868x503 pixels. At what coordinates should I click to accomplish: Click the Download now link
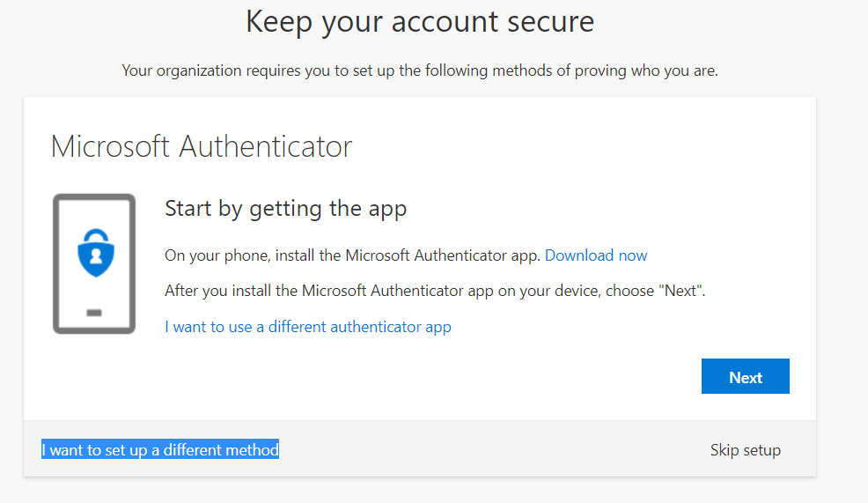coord(596,255)
